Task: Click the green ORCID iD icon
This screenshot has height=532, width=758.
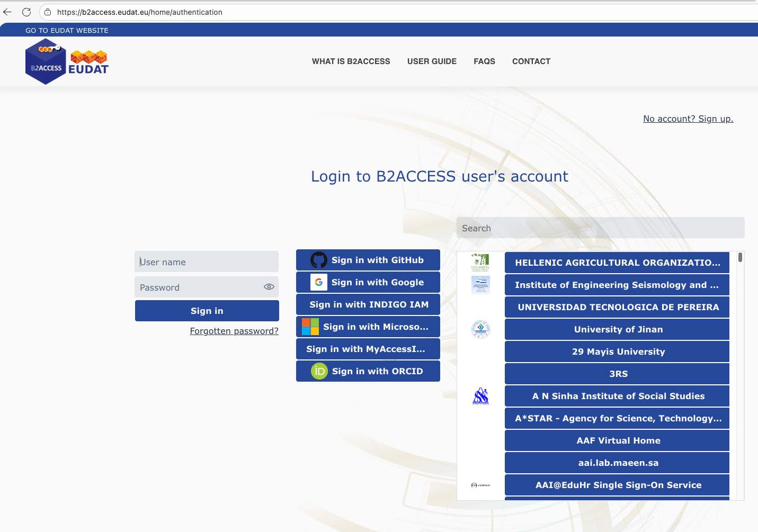Action: coord(319,371)
